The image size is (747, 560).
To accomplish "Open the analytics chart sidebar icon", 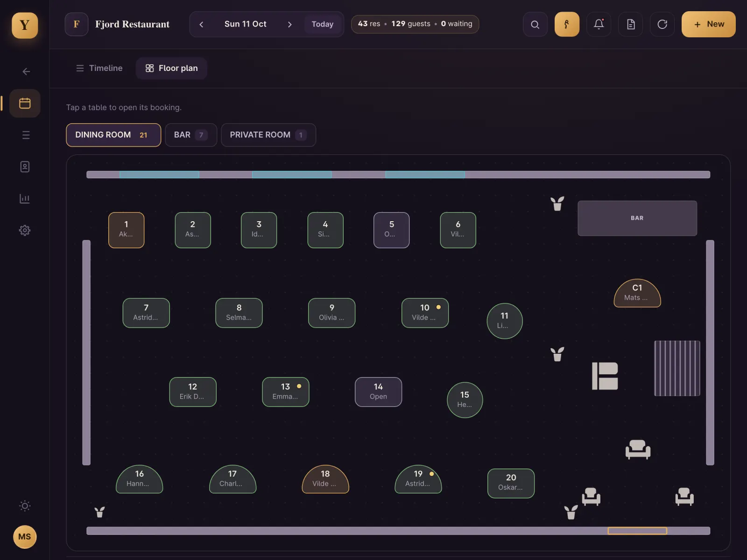I will tap(25, 198).
